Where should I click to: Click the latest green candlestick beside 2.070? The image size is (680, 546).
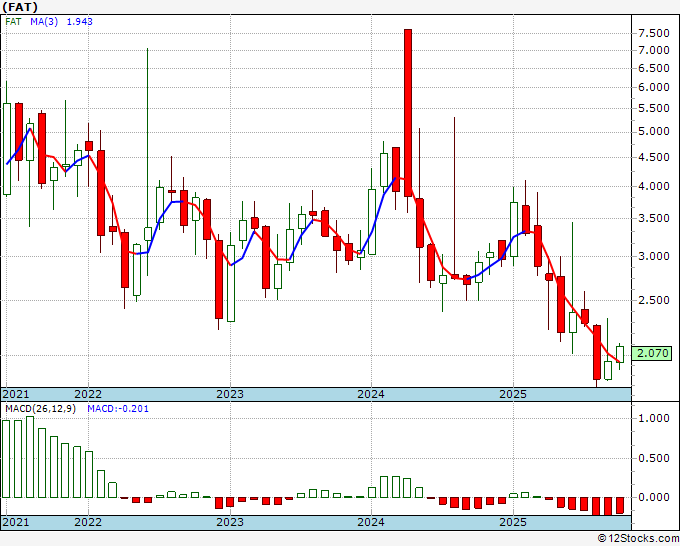coord(620,354)
